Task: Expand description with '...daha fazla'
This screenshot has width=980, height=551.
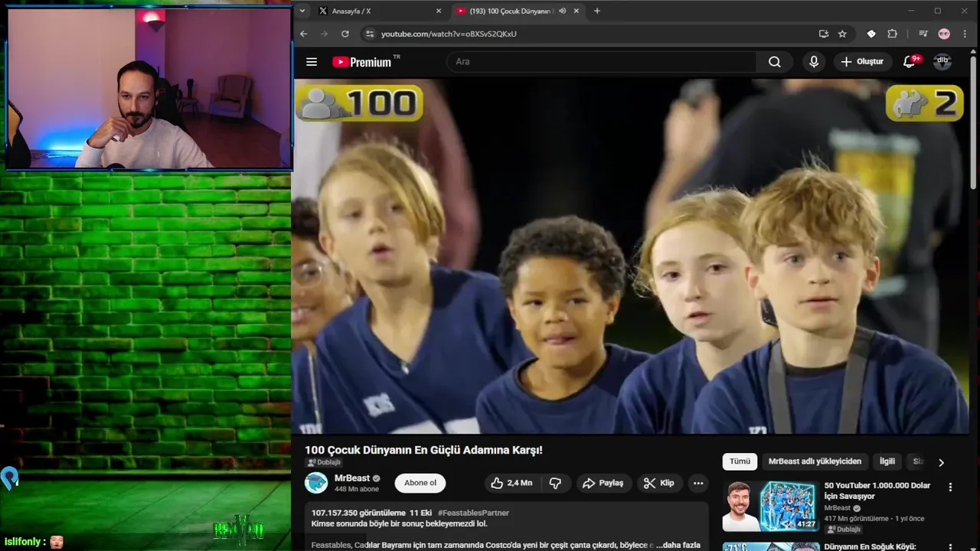Action: click(678, 545)
